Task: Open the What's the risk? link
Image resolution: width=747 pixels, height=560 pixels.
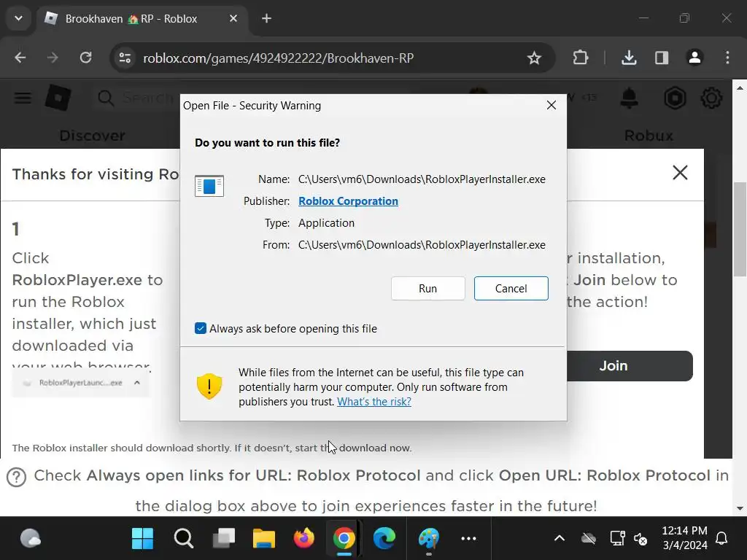Action: click(374, 402)
